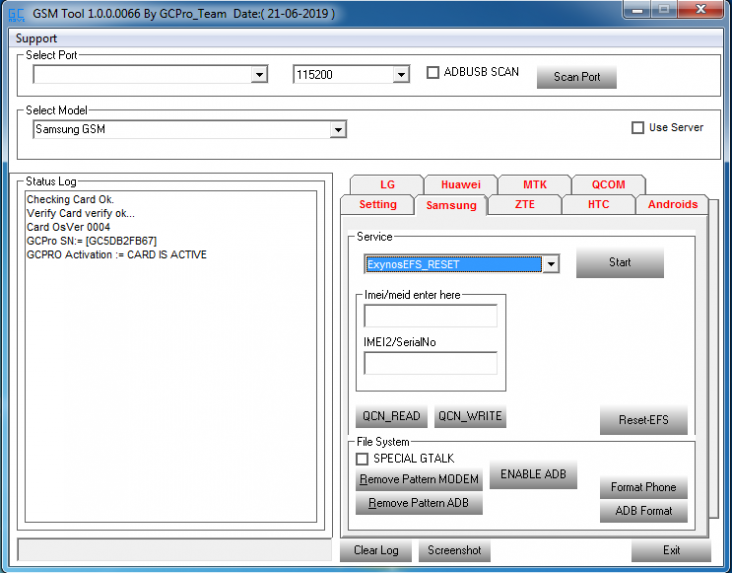Image resolution: width=732 pixels, height=573 pixels.
Task: Open the 115200 baud rate dropdown
Action: click(x=401, y=74)
